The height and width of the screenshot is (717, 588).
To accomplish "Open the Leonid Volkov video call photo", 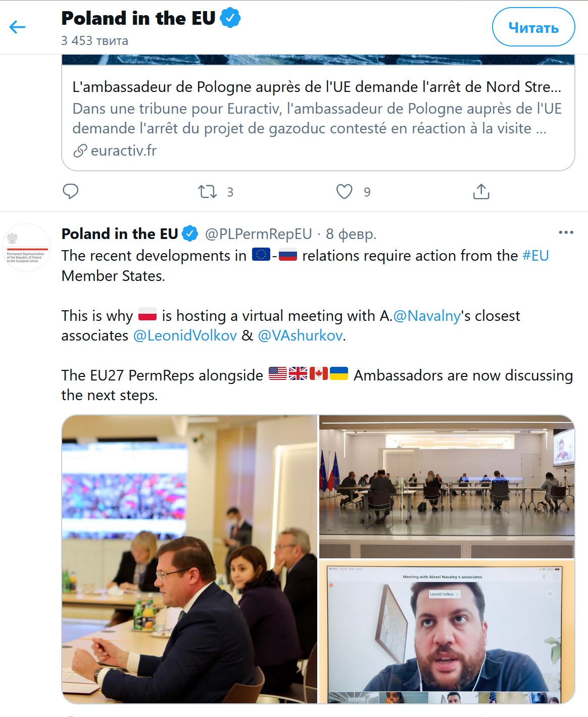I will (447, 632).
